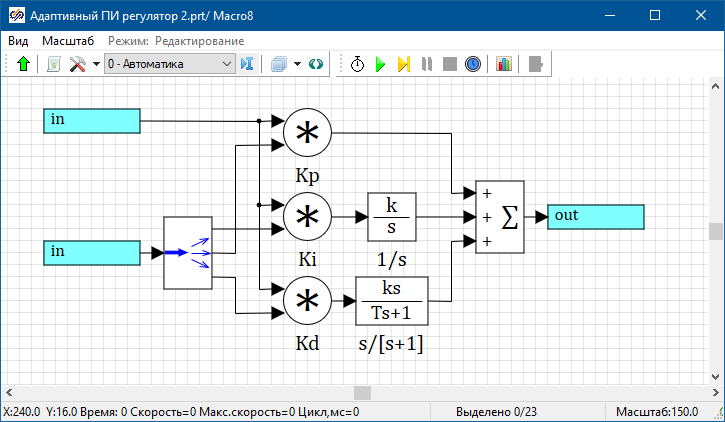This screenshot has height=422, width=725.
Task: Click the icon right of layer combo box
Action: point(248,64)
